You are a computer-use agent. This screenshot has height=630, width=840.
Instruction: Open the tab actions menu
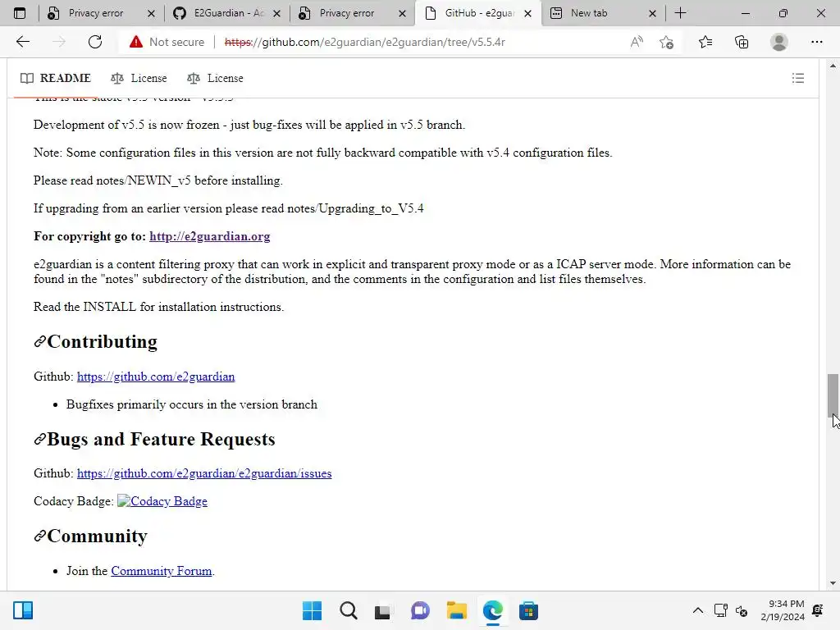(x=20, y=13)
